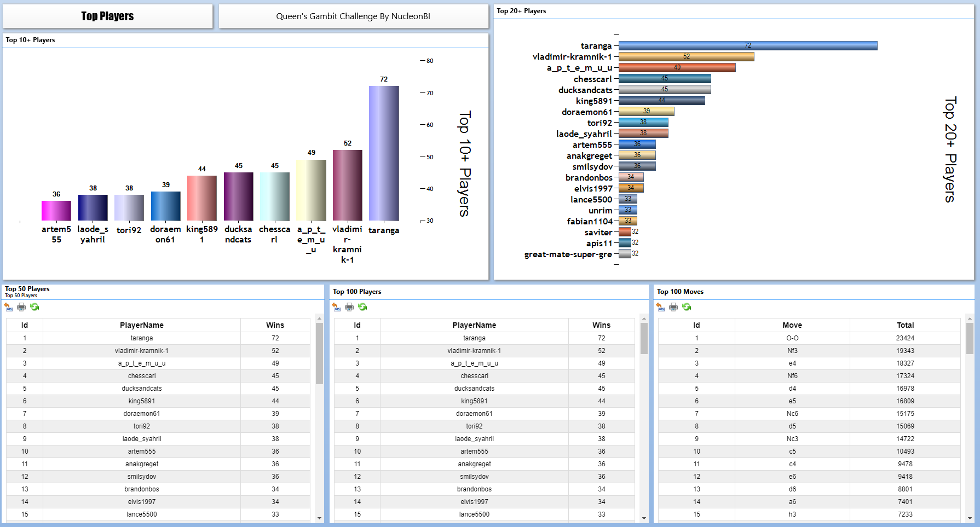Click the Queen's Gambit Challenge header
980x527 pixels.
[354, 16]
